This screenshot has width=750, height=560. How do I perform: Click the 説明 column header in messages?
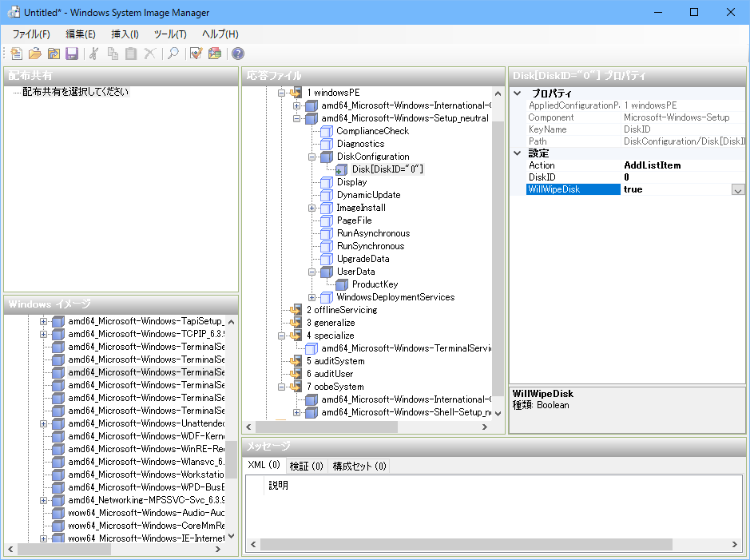[279, 486]
